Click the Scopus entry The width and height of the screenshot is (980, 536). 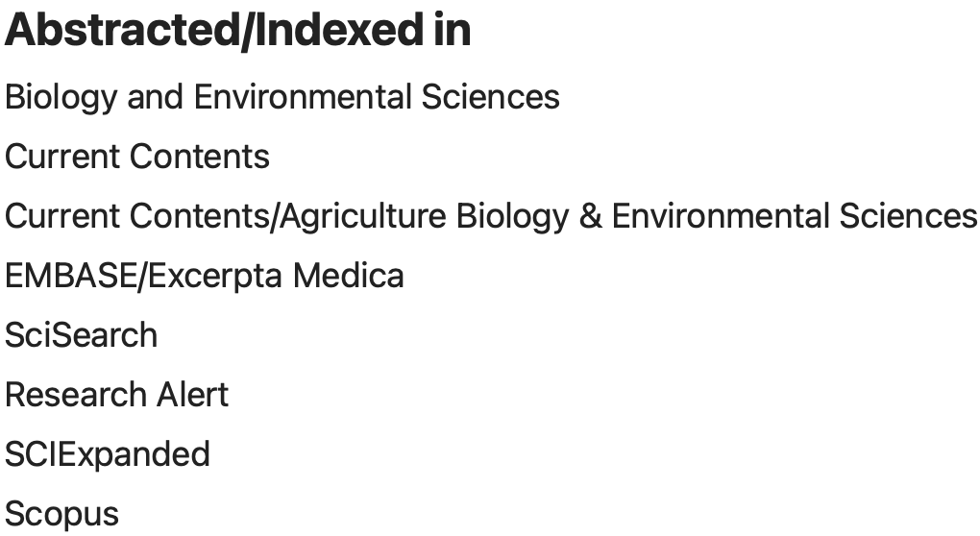(62, 514)
